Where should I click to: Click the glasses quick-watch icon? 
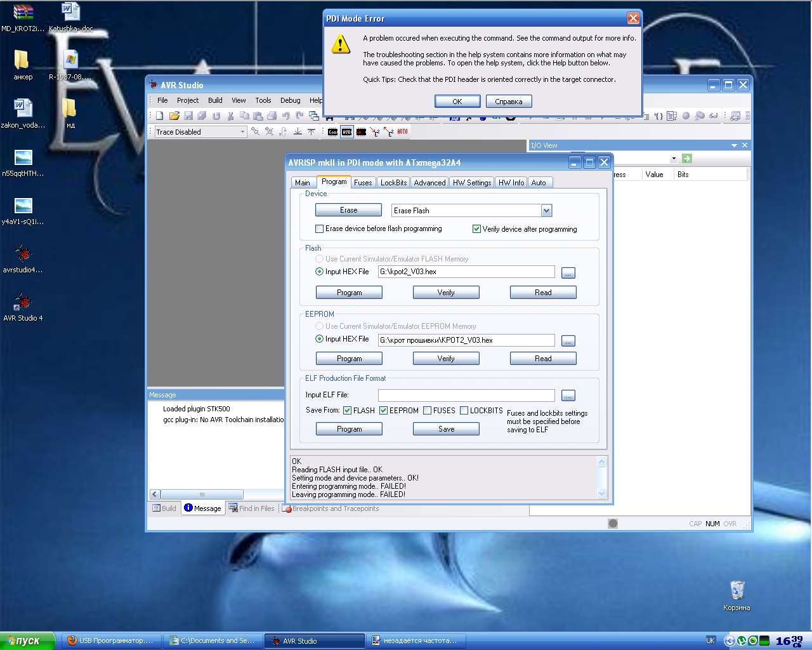[x=714, y=116]
